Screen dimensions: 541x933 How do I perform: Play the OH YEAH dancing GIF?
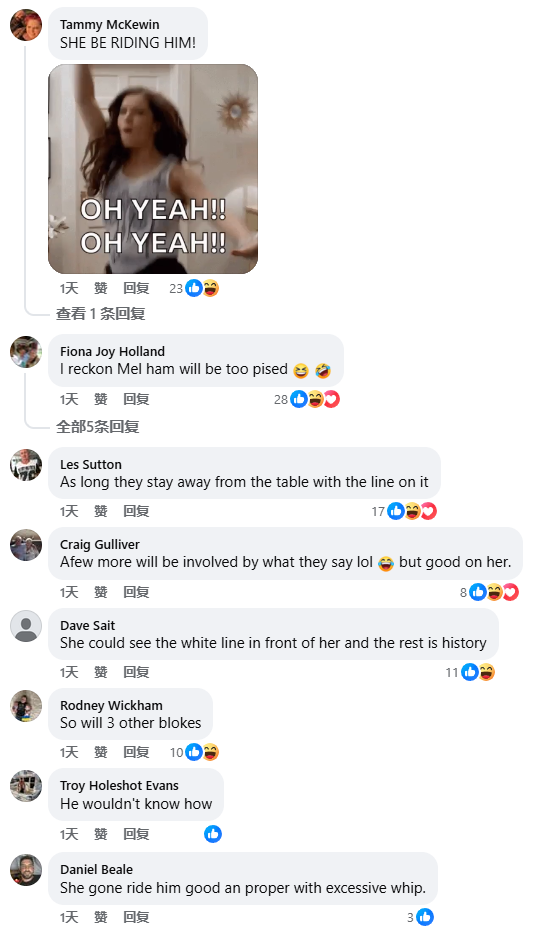click(153, 169)
